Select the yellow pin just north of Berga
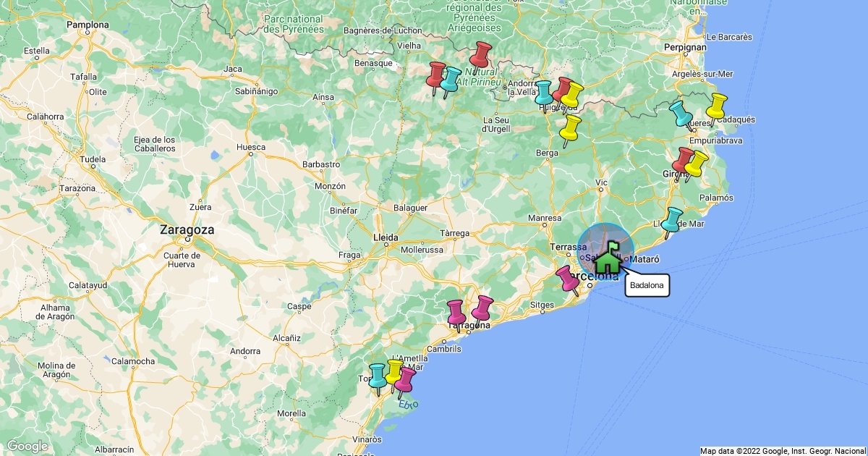 click(x=571, y=127)
